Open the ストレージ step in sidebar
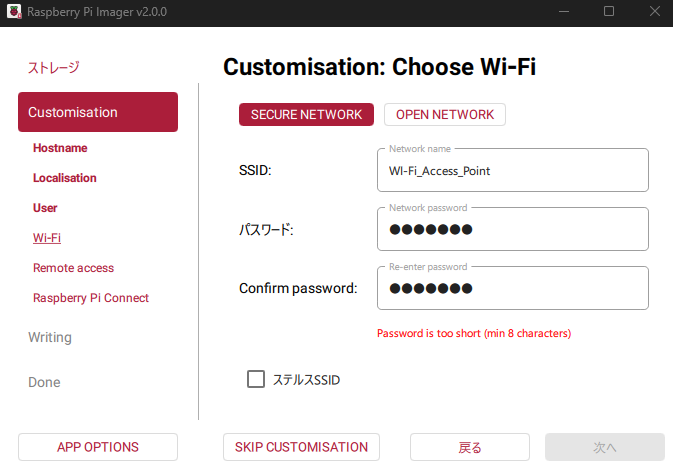Image resolution: width=673 pixels, height=471 pixels. click(x=53, y=68)
